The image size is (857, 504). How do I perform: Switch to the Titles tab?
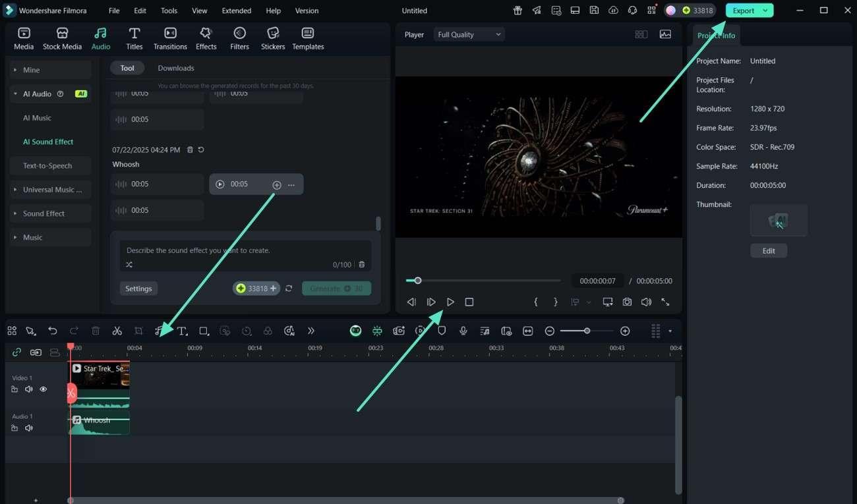pos(134,38)
